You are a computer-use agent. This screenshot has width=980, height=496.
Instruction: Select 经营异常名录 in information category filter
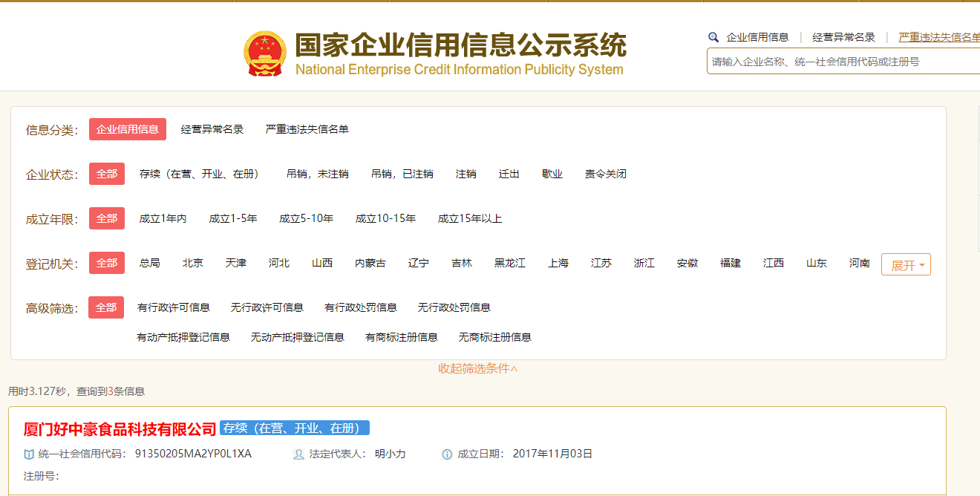212,129
